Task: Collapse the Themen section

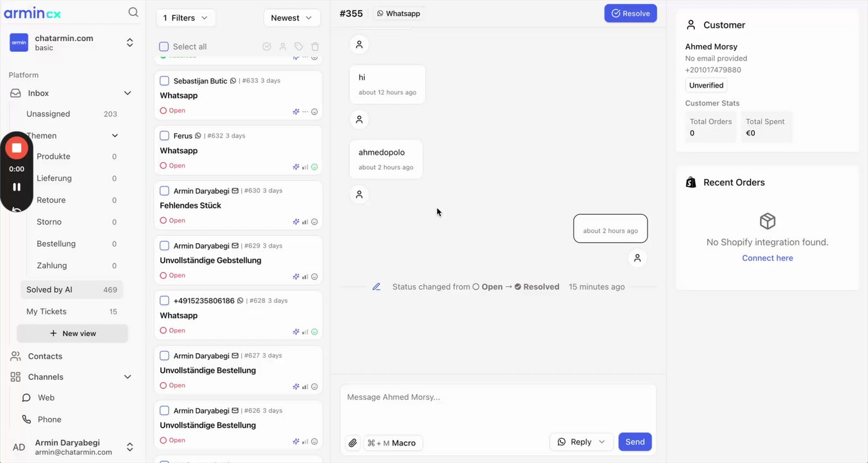Action: point(115,136)
